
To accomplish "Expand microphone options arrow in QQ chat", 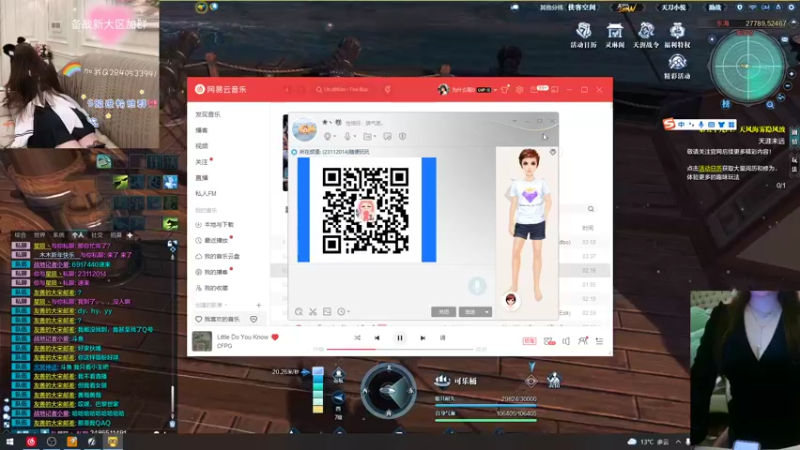I will tap(355, 136).
